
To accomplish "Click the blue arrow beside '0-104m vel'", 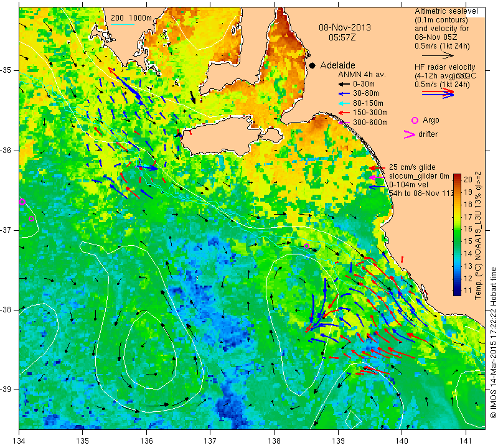I will [377, 187].
